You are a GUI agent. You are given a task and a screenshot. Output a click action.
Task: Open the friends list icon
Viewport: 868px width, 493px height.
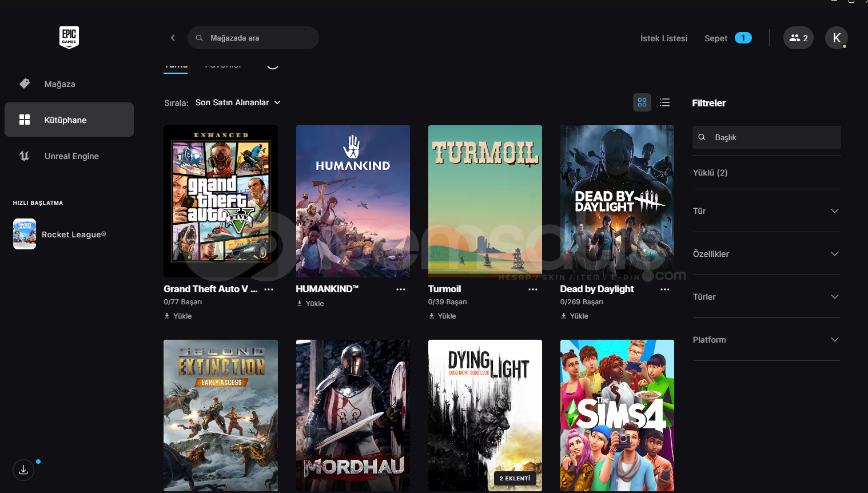click(x=798, y=38)
